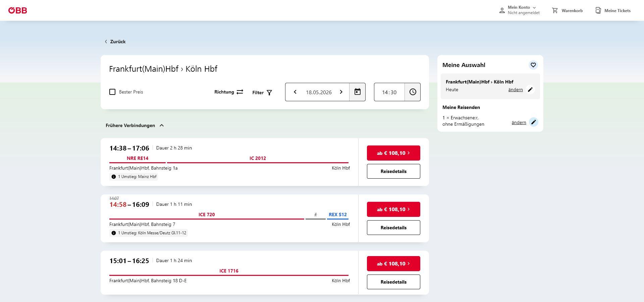644x302 pixels.
Task: Go to next day arrow
Action: tap(341, 92)
